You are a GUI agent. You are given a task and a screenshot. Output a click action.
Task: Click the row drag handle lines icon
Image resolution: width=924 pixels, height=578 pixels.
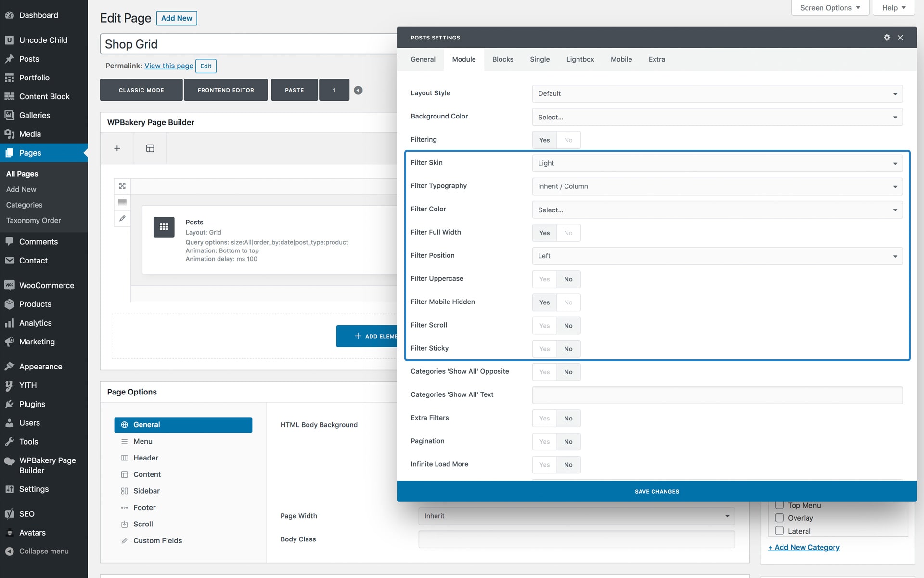click(122, 202)
